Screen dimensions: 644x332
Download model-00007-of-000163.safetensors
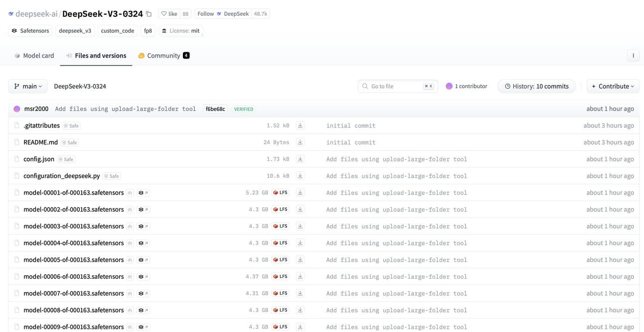pyautogui.click(x=300, y=293)
